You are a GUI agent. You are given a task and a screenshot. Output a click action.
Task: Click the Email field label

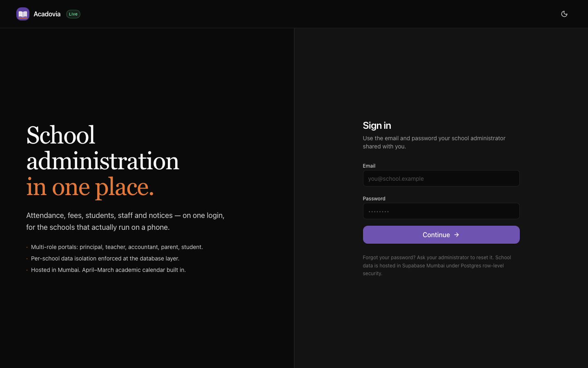point(369,166)
